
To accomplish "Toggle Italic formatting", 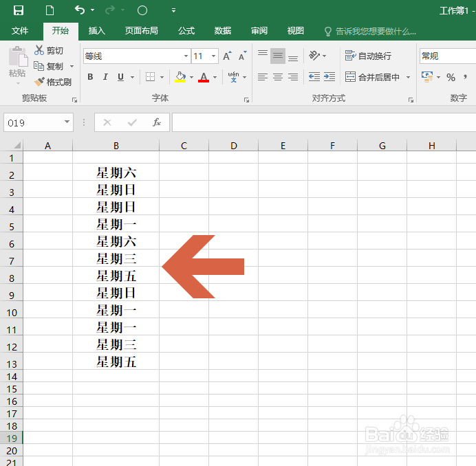I will [105, 77].
